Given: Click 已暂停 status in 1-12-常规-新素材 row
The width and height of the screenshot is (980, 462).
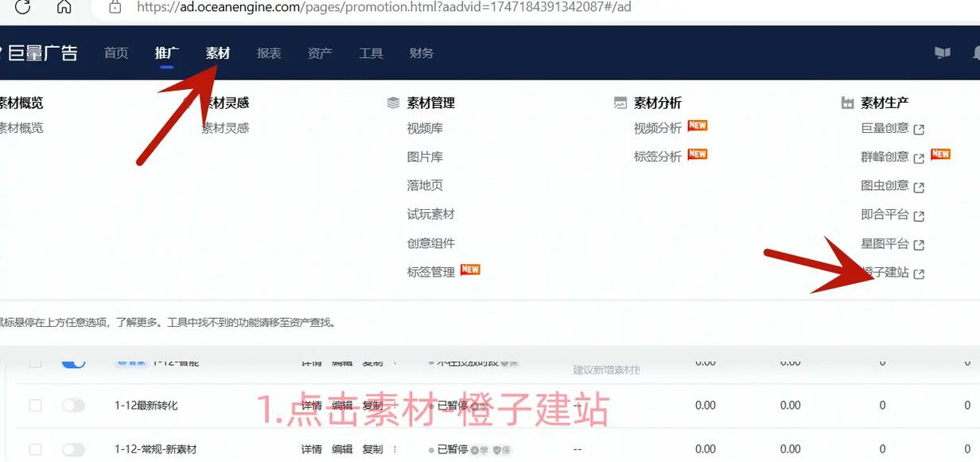Looking at the screenshot, I should [x=452, y=450].
